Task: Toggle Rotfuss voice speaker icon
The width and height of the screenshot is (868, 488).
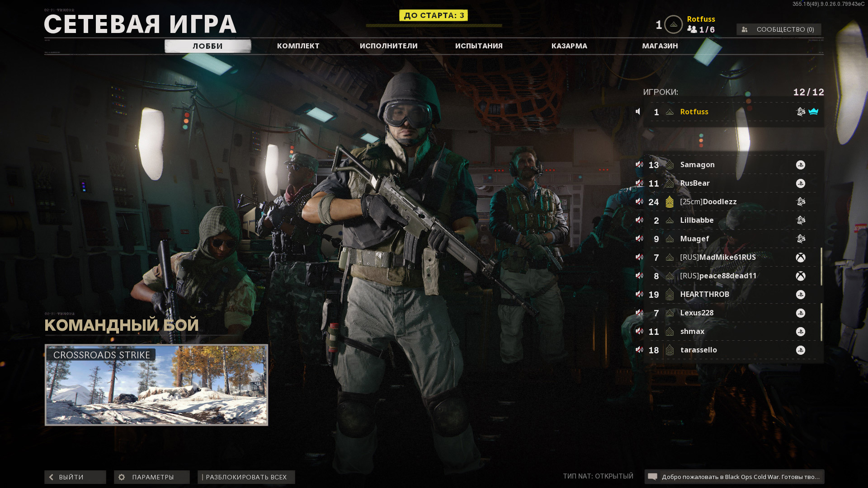Action: (x=638, y=112)
